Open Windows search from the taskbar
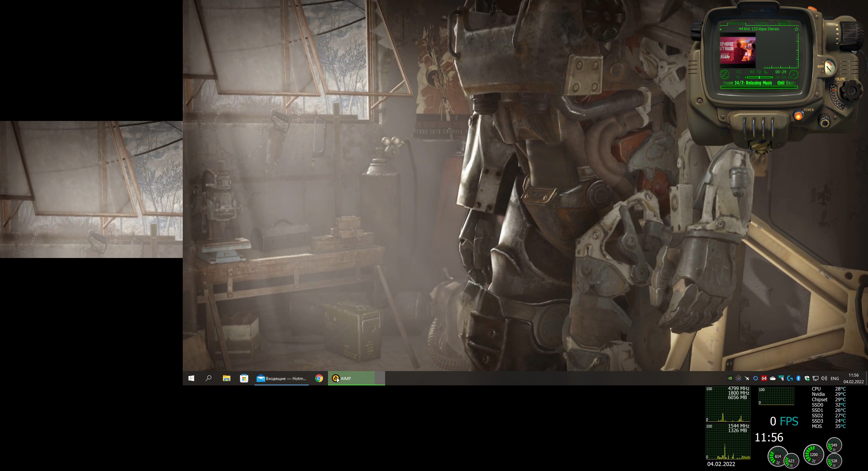The image size is (868, 471). point(209,378)
